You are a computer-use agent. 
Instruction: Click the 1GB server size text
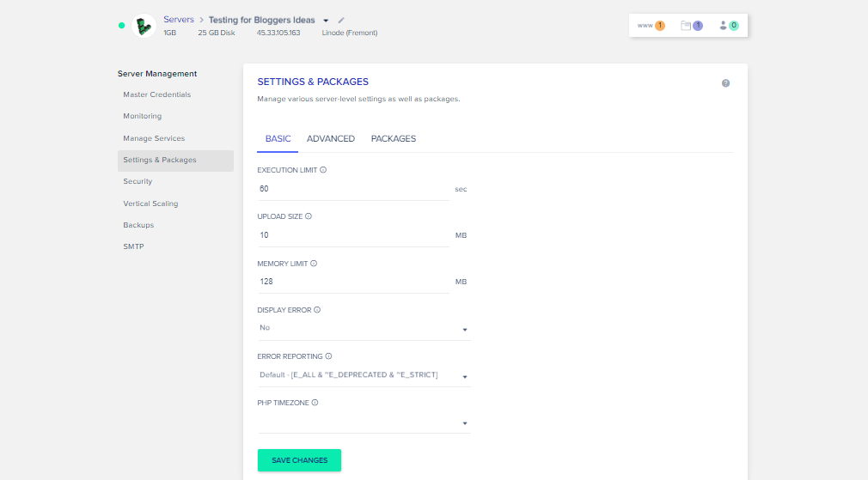(170, 33)
